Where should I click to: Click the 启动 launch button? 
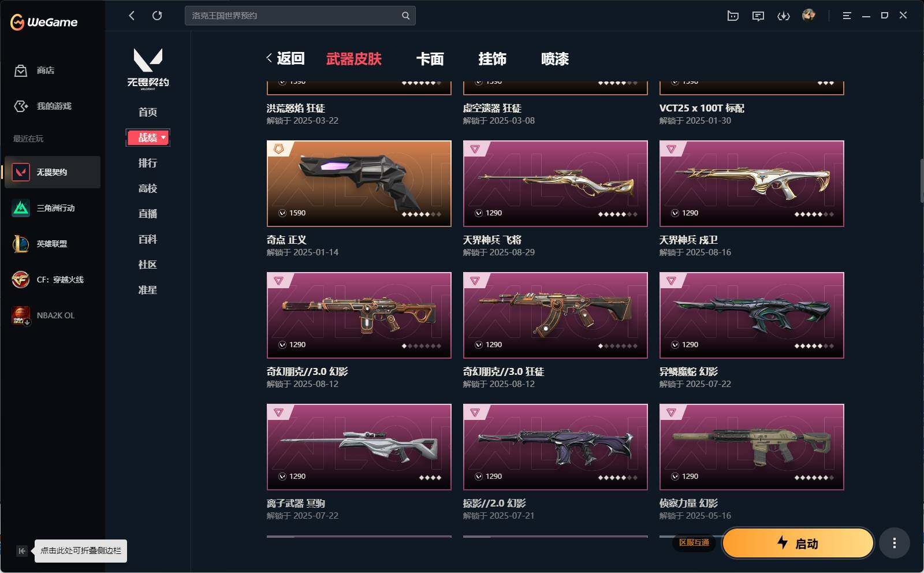coord(798,543)
